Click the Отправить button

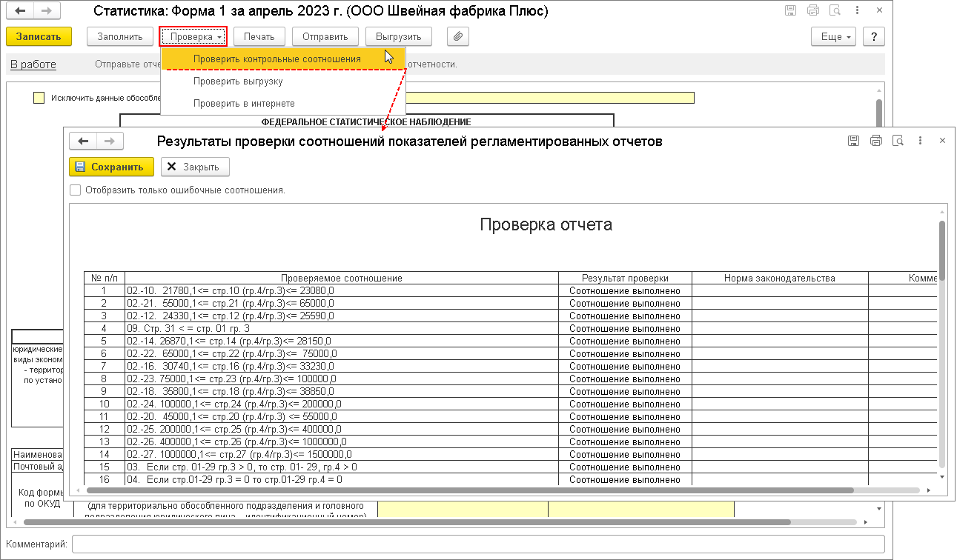[325, 36]
